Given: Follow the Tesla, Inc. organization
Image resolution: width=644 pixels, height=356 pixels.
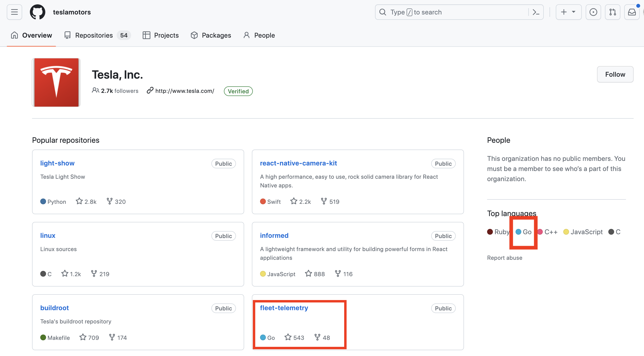Looking at the screenshot, I should [615, 74].
